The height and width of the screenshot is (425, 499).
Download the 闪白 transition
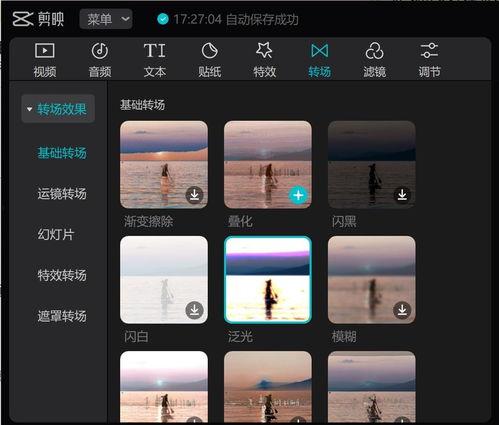pos(194,310)
